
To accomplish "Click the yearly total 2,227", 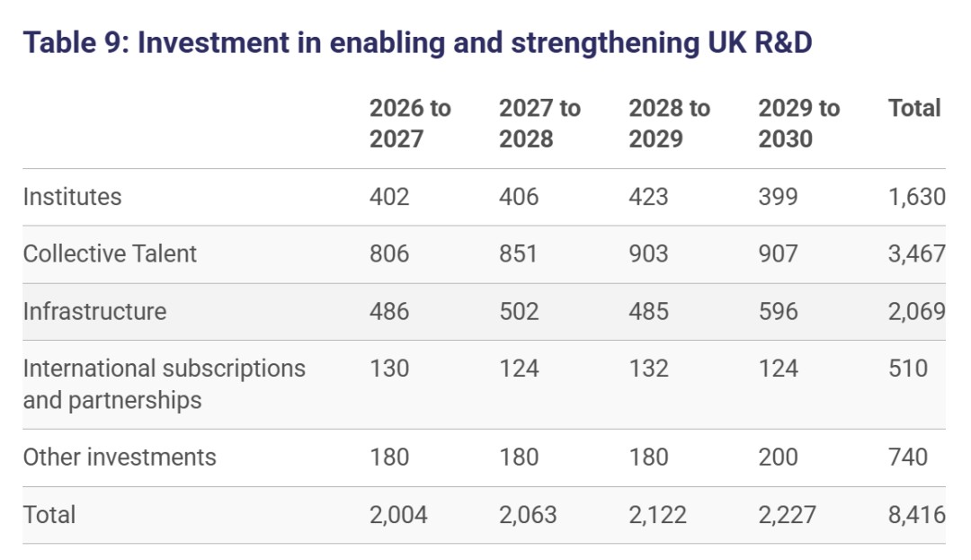I will (787, 514).
